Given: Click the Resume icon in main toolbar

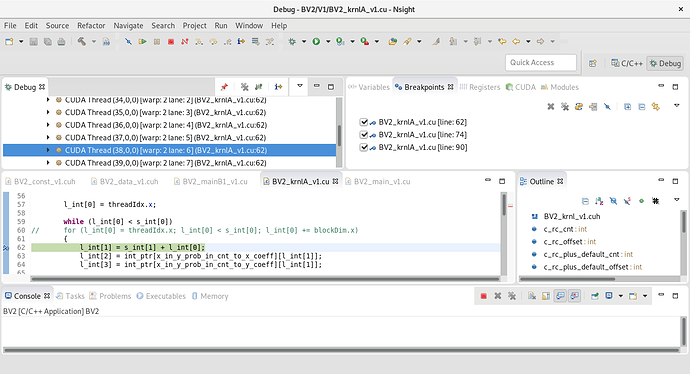Looking at the screenshot, I should (142, 41).
